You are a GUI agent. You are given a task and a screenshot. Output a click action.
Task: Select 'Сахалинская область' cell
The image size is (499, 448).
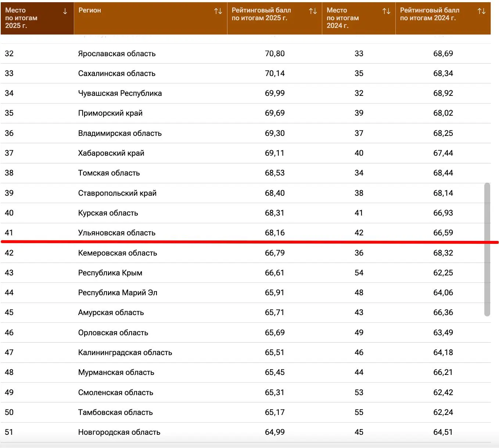point(117,73)
